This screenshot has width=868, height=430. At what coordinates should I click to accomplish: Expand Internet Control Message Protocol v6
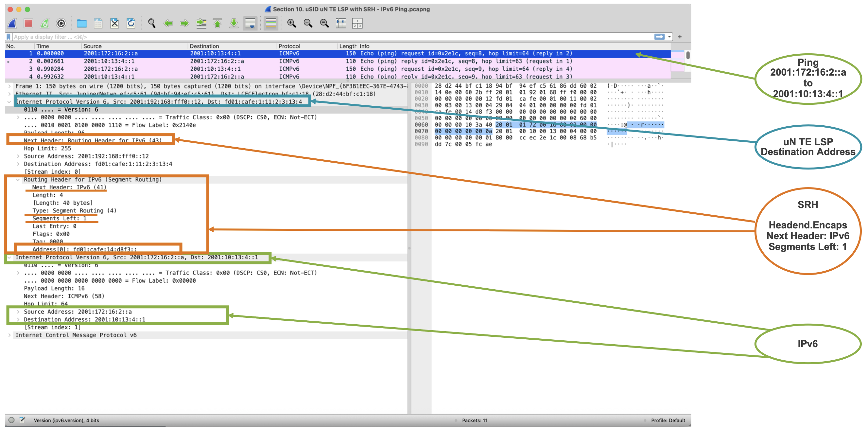[9, 335]
